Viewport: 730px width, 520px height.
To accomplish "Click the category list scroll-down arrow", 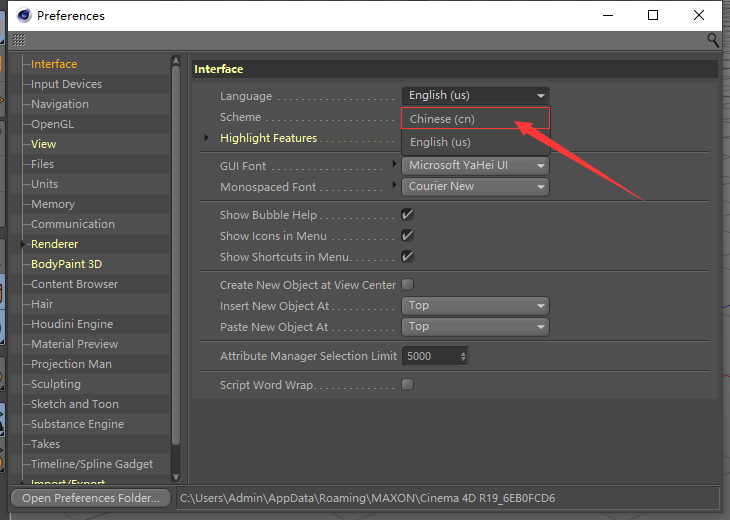I will point(176,477).
